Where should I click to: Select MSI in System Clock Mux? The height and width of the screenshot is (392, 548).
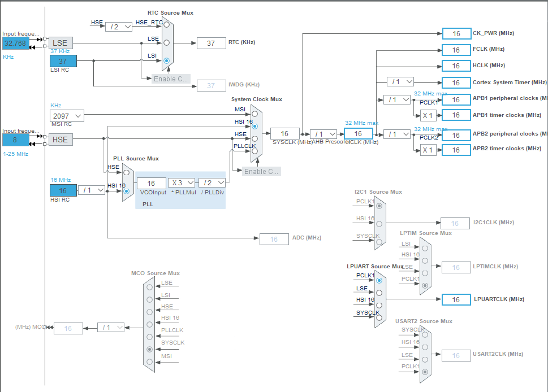(x=255, y=114)
